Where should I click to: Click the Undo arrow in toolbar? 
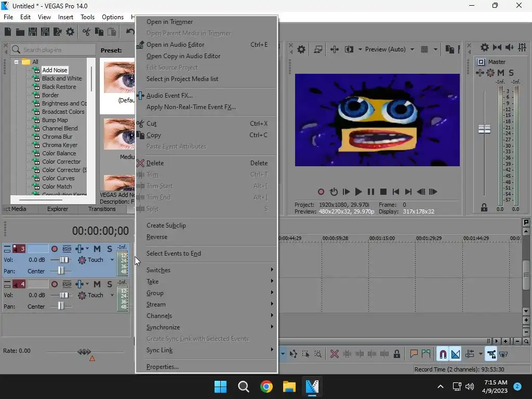[x=130, y=32]
